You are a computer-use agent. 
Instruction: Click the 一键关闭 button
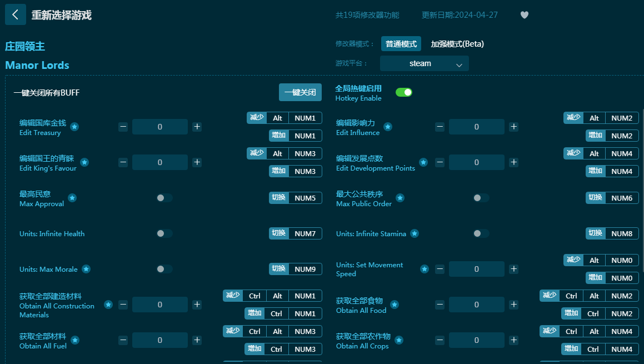coord(300,92)
